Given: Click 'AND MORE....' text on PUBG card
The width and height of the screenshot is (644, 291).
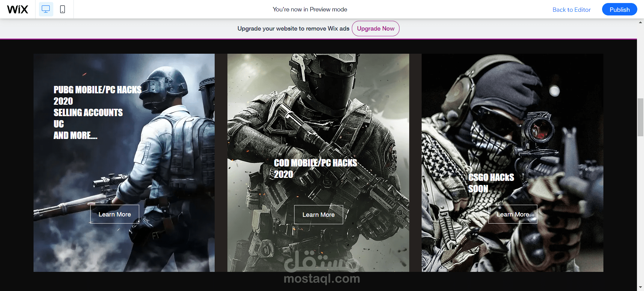Looking at the screenshot, I should point(75,135).
